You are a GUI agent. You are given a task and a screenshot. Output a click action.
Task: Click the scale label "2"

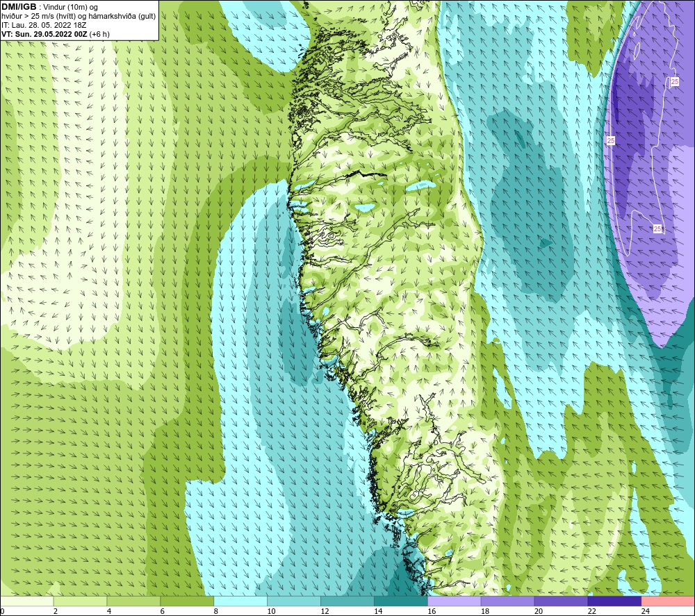[x=56, y=611]
